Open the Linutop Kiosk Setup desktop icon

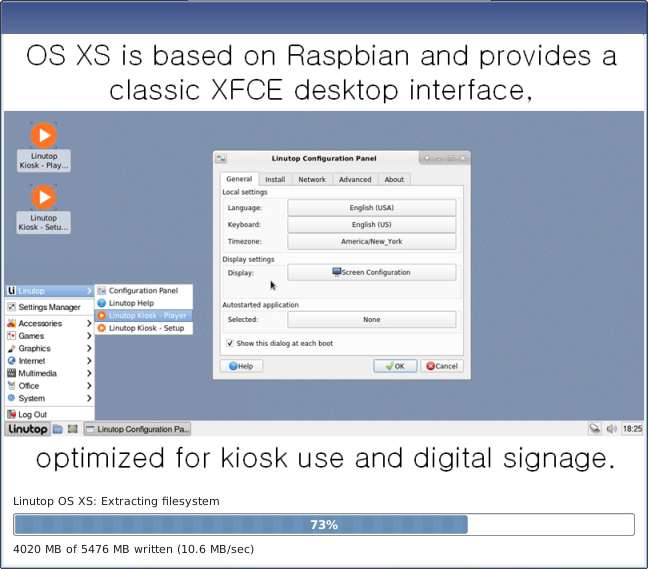[43, 209]
